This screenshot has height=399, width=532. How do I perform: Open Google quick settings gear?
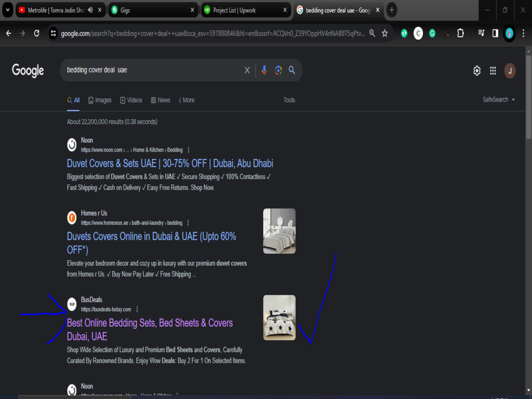[x=477, y=71]
